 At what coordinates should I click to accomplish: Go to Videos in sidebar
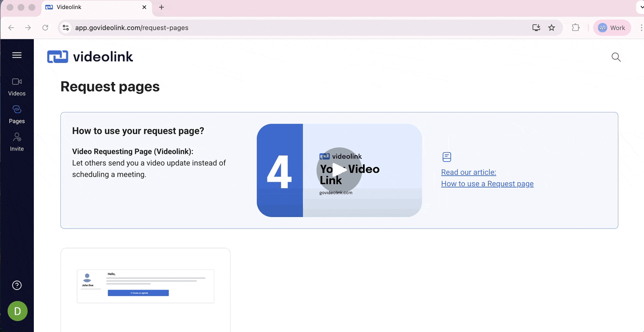click(17, 87)
